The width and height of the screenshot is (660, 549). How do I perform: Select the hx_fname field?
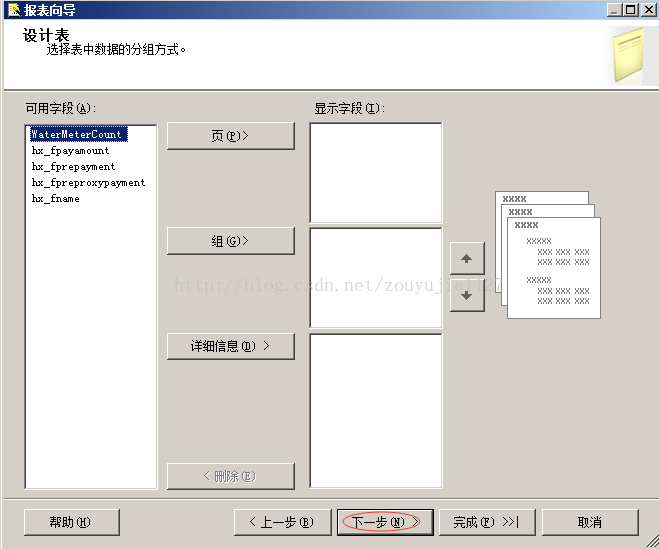56,198
